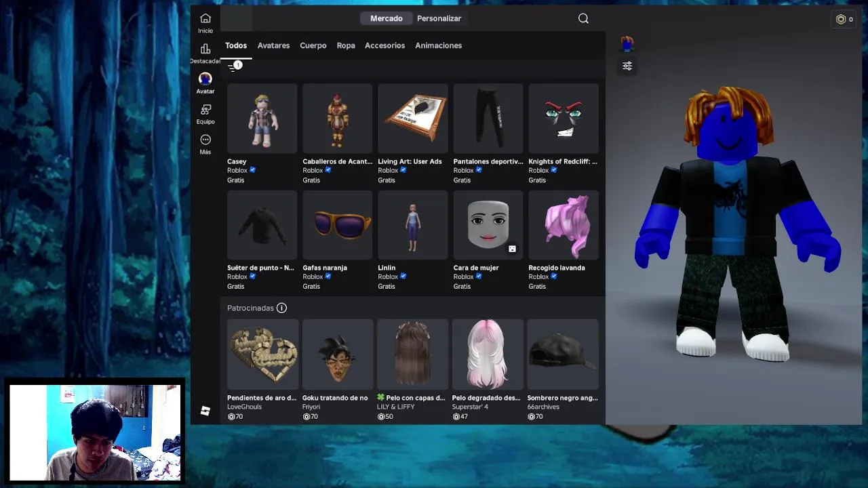Open Pantalones deportiv... item thumbnail
This screenshot has height=488, width=868.
[488, 119]
